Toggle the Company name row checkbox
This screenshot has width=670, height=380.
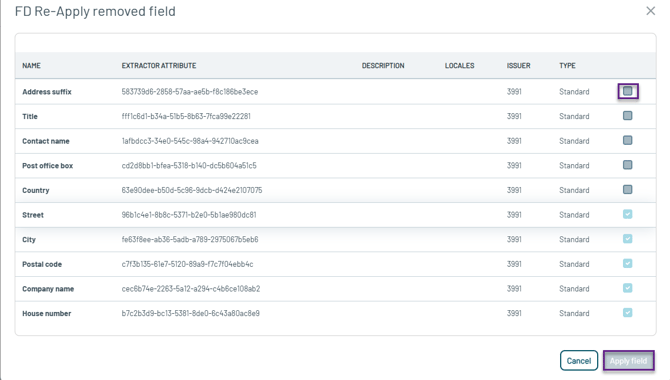tap(627, 288)
